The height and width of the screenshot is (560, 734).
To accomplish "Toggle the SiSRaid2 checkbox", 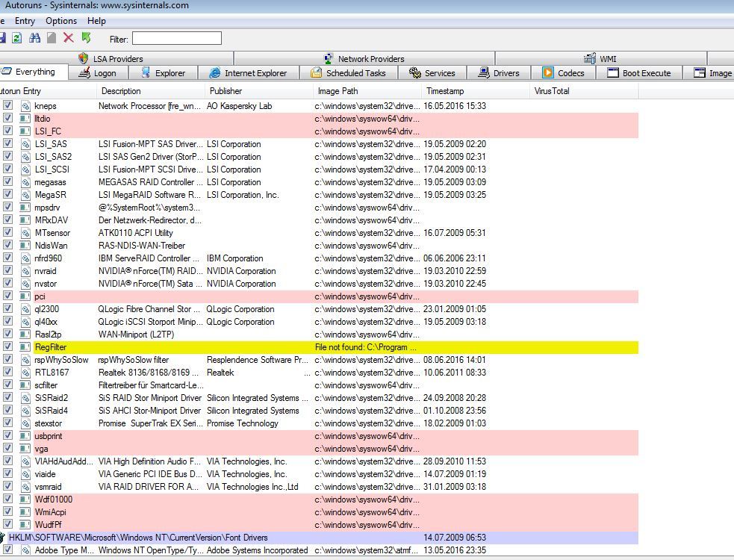I will (7, 397).
